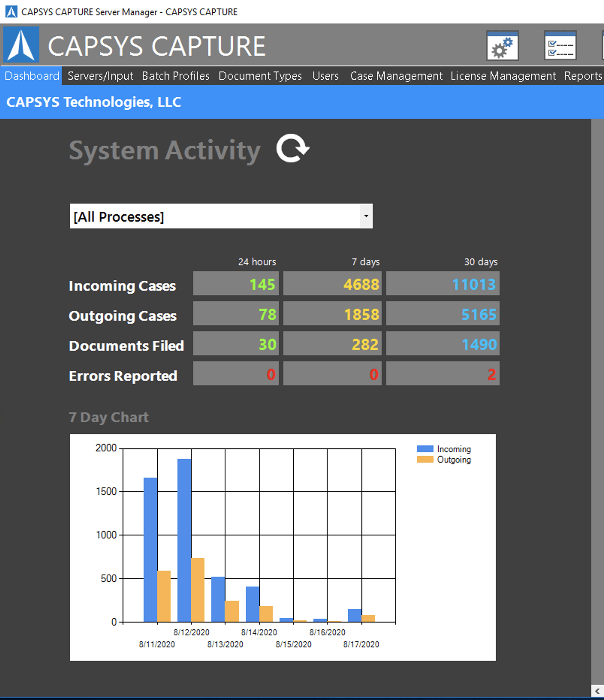Viewport: 604px width, 700px height.
Task: Click the Incoming Cases row label
Action: 122,286
